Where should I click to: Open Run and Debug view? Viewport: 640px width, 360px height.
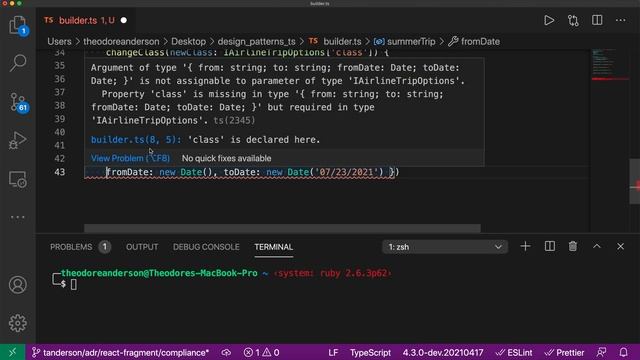pyautogui.click(x=18, y=140)
